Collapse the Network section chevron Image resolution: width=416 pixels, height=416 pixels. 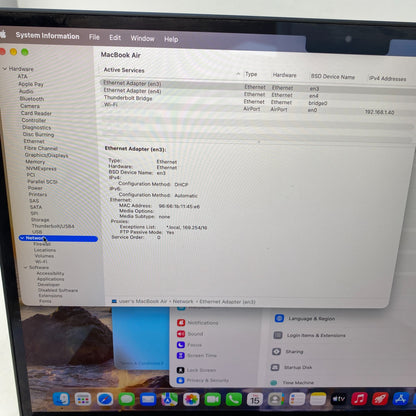click(22, 238)
